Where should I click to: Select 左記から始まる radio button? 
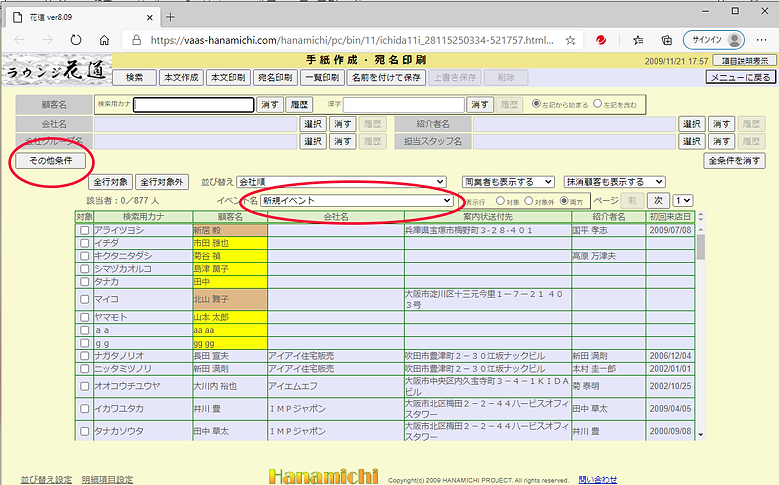(536, 104)
